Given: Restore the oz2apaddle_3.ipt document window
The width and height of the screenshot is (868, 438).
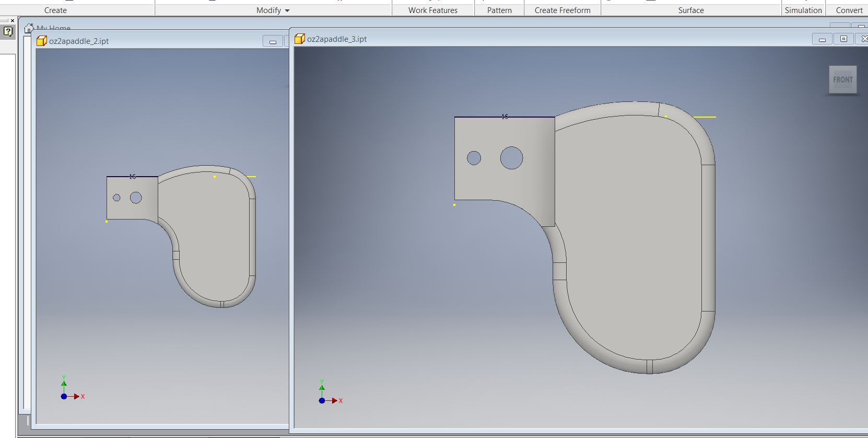Looking at the screenshot, I should coord(843,39).
